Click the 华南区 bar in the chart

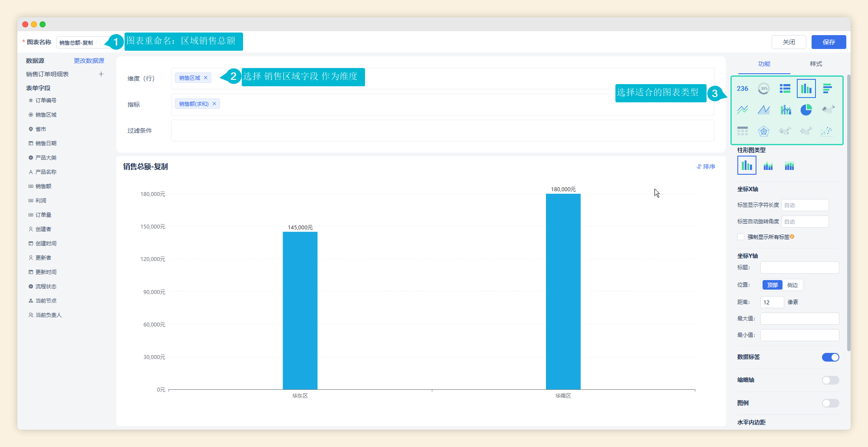[x=563, y=291]
